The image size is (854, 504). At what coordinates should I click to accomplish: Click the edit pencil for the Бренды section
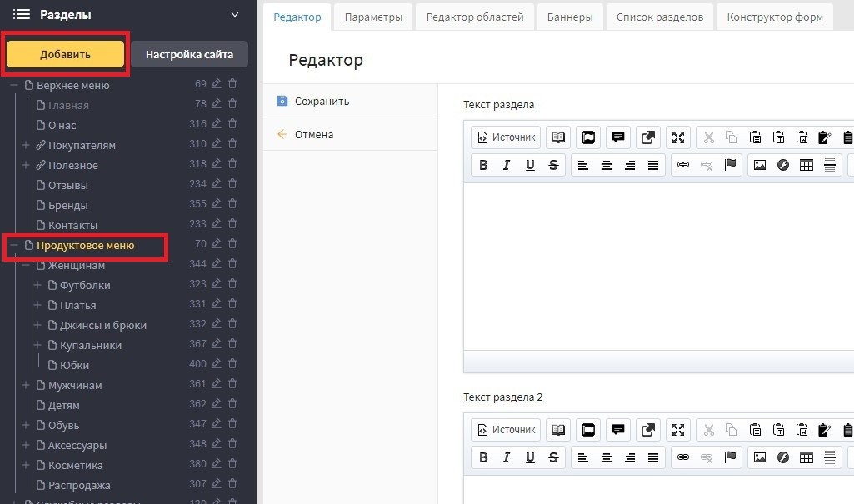pyautogui.click(x=217, y=205)
